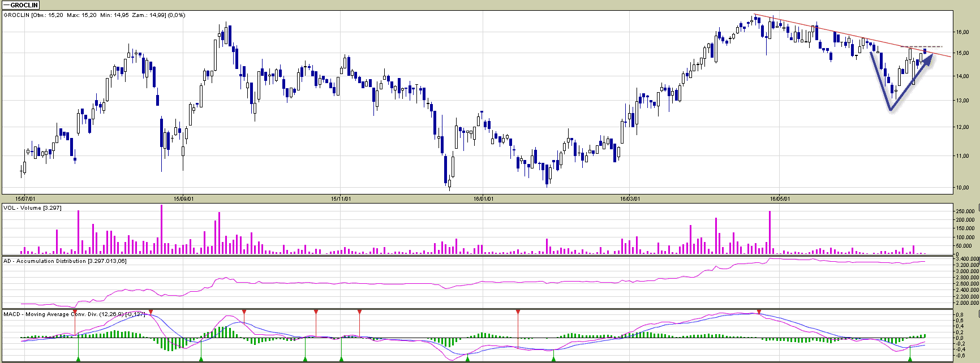Click the leftmost green MACD buy marker

pyautogui.click(x=79, y=359)
